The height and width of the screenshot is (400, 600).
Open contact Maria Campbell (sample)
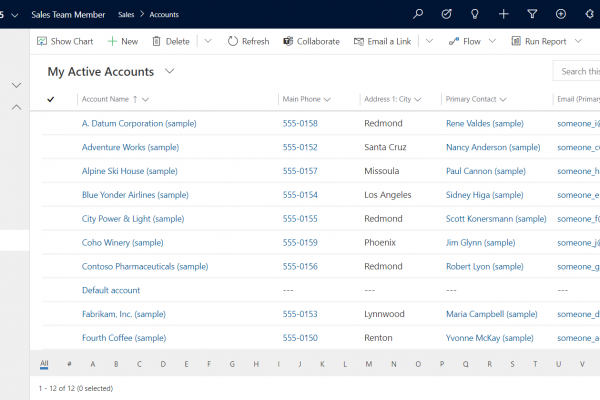[491, 314]
